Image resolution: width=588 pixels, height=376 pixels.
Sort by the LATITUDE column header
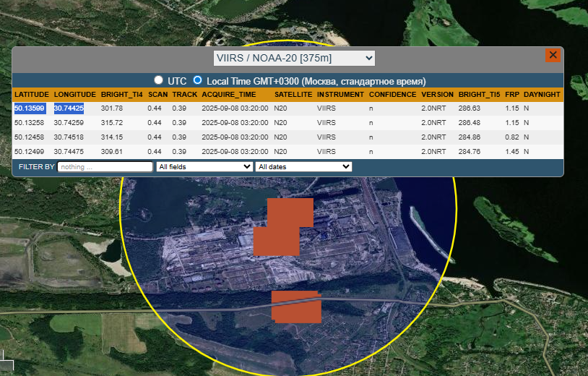32,95
